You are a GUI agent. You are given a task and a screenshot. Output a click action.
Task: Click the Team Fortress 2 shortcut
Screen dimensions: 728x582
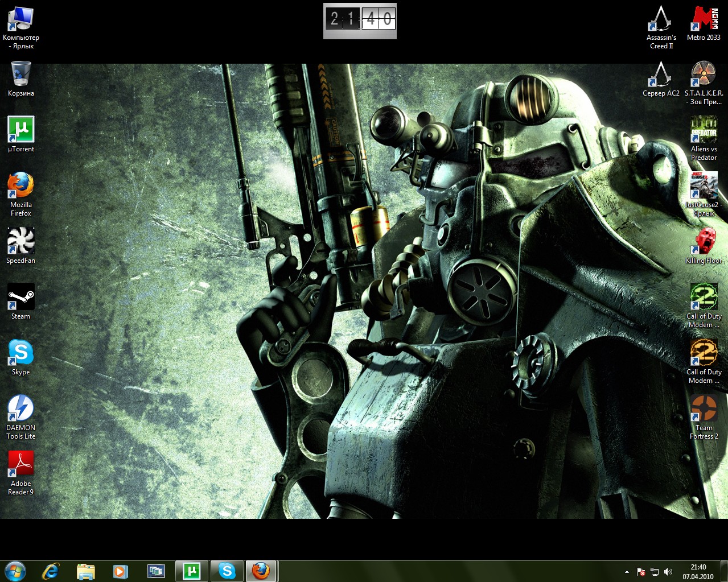coord(704,408)
